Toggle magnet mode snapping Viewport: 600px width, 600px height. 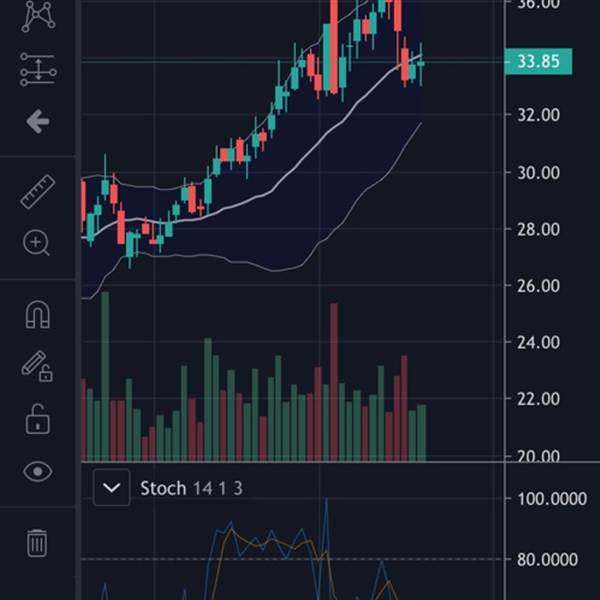pos(38,314)
